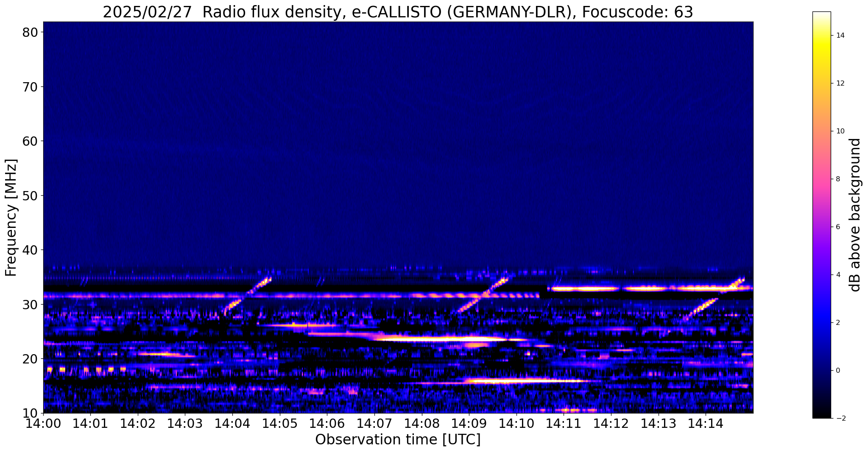The image size is (868, 452).
Task: Click the 14:03 time tick label
Action: (x=185, y=424)
